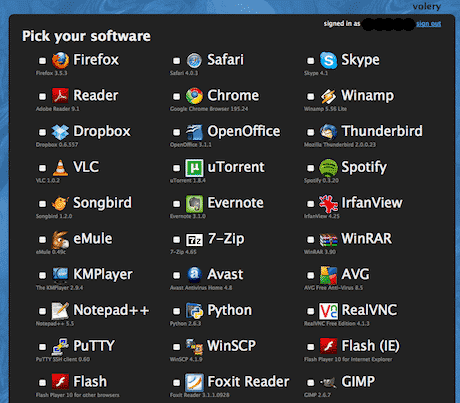Click the Songbird label text
This screenshot has height=403, width=460.
(x=102, y=203)
